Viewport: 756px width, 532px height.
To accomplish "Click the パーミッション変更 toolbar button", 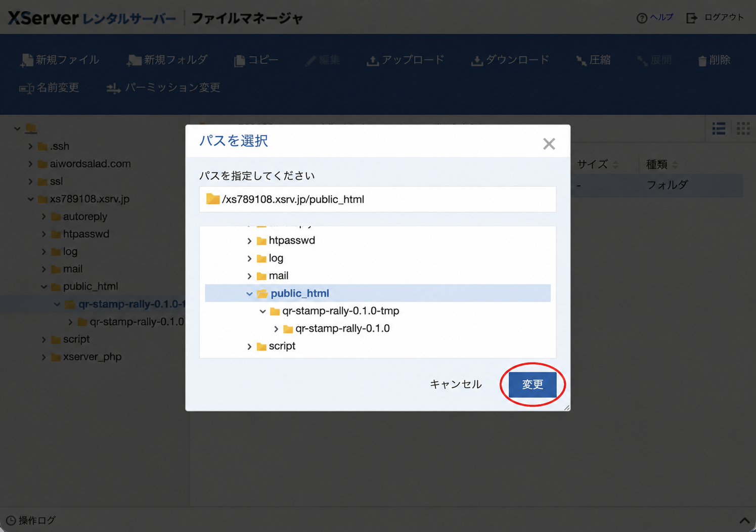I will pyautogui.click(x=163, y=88).
